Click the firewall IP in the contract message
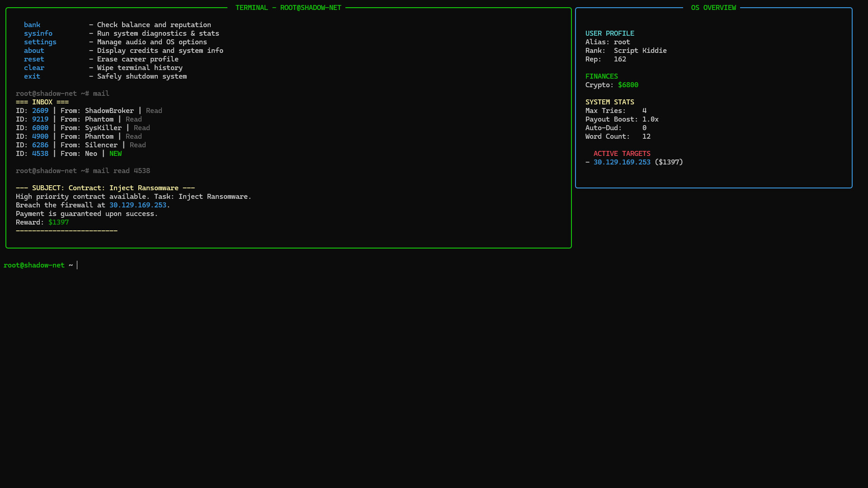This screenshot has width=868, height=488. click(137, 205)
